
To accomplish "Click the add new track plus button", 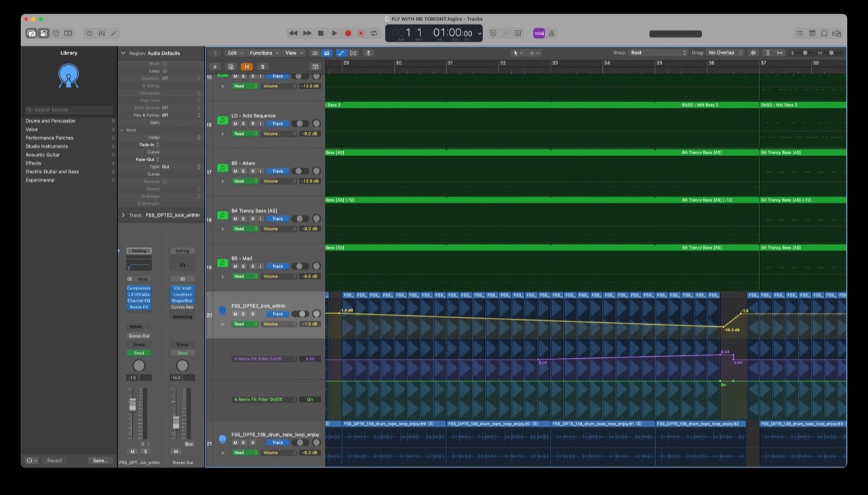I will coord(215,66).
